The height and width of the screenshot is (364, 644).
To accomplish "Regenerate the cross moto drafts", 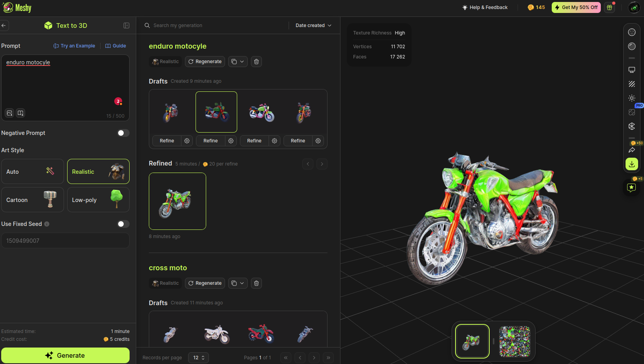I will (205, 283).
